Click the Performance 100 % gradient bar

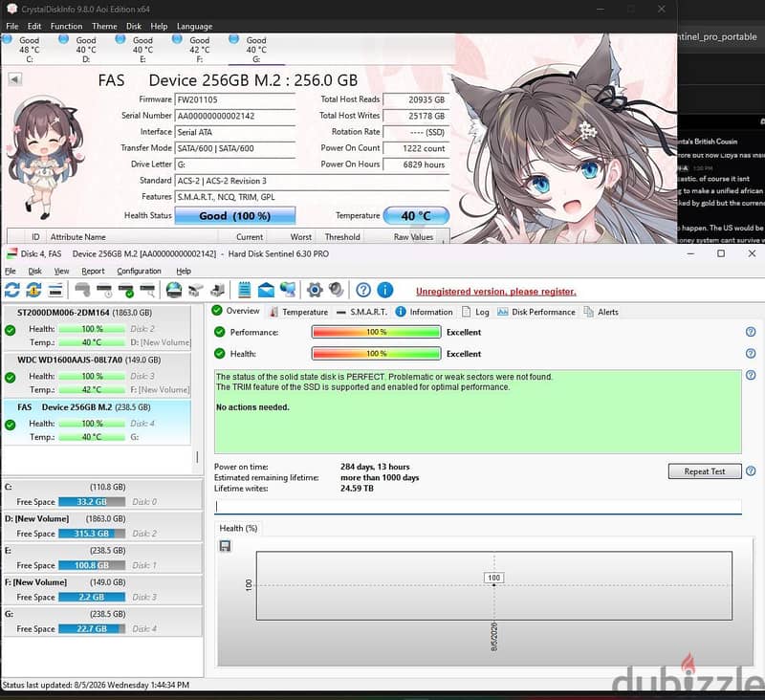click(376, 332)
